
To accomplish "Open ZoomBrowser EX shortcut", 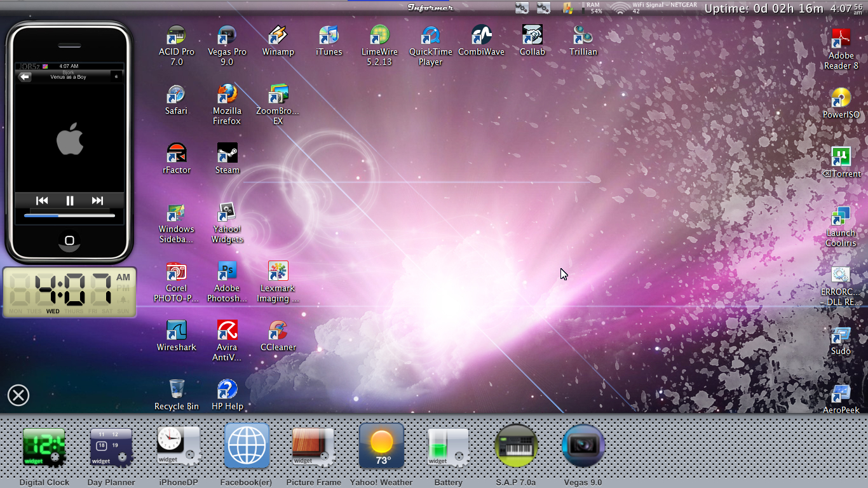I will tap(278, 104).
